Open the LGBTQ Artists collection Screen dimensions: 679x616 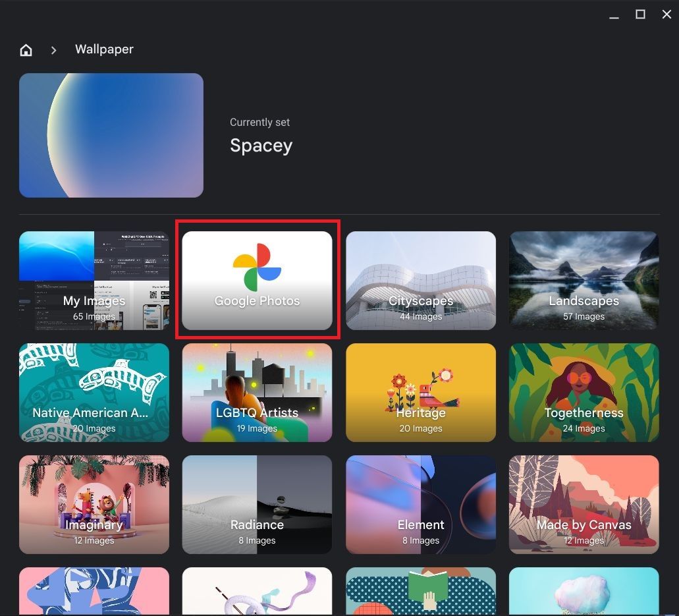(x=257, y=393)
